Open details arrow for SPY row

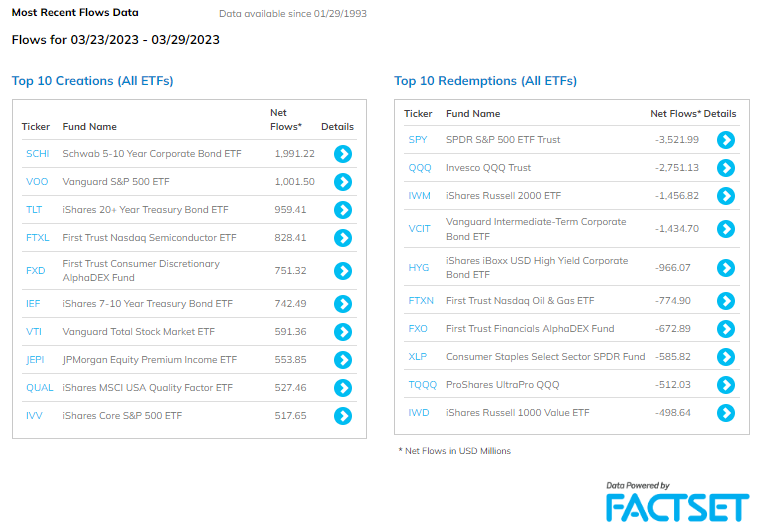pyautogui.click(x=726, y=140)
